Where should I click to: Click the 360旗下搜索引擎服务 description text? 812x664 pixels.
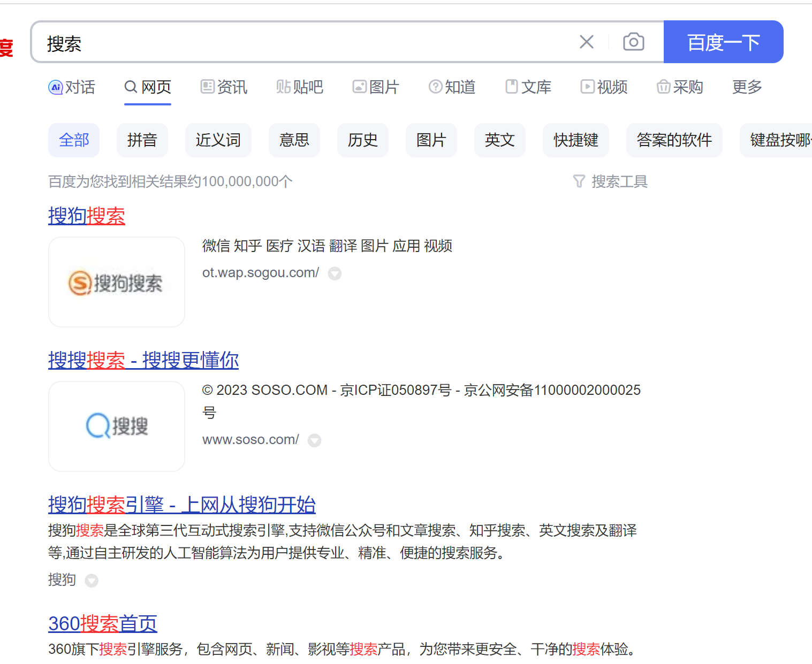coord(343,650)
